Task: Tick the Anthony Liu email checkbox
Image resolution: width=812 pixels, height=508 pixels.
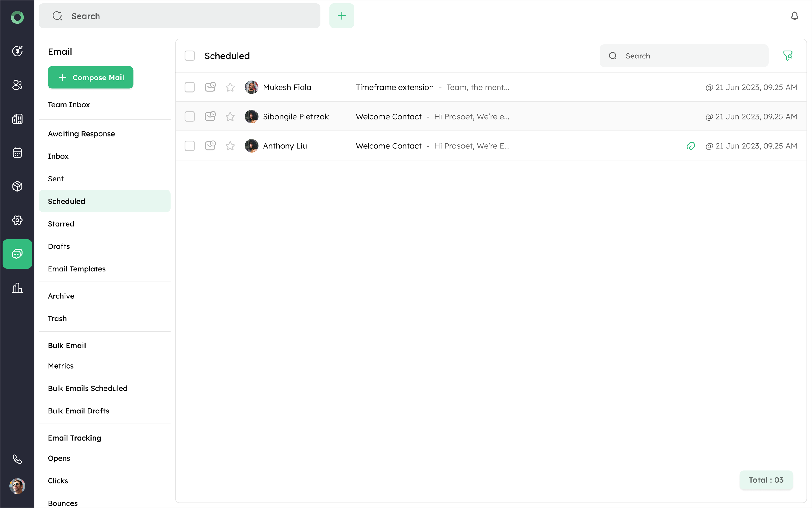Action: point(190,146)
